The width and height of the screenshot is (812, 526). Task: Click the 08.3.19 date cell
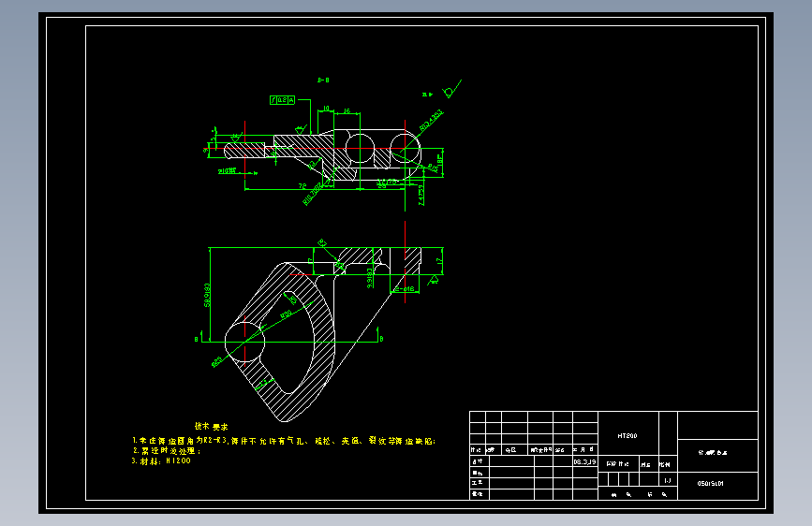[584, 461]
